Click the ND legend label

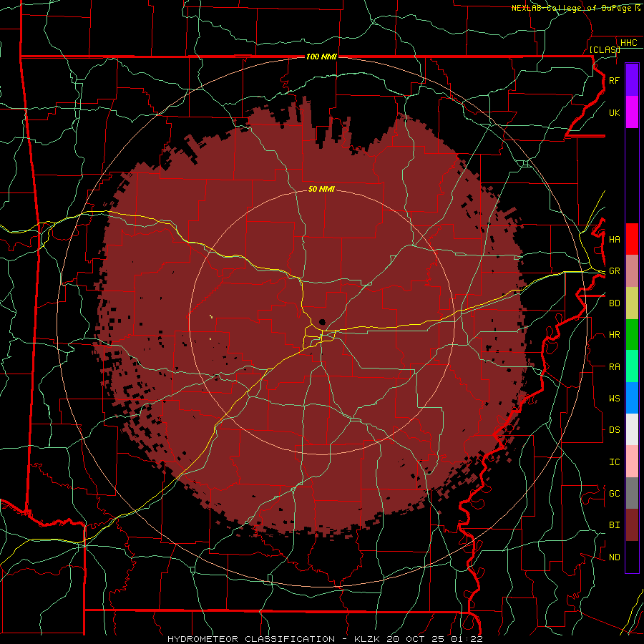[615, 557]
